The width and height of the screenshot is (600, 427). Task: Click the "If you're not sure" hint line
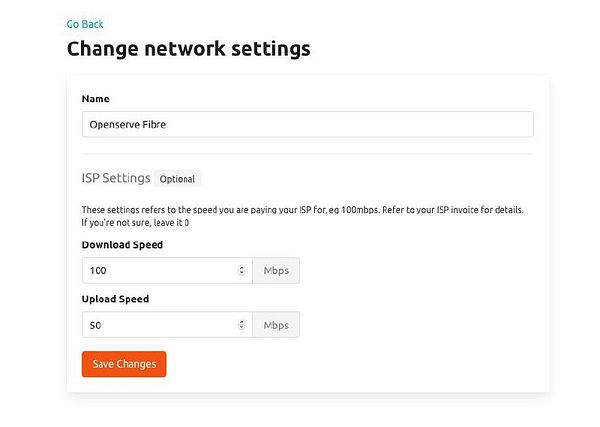click(135, 223)
